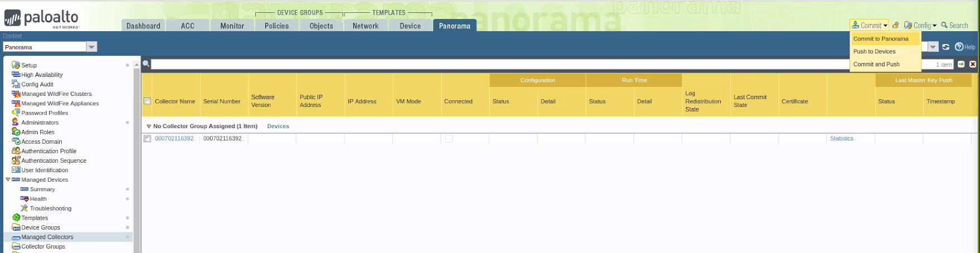The width and height of the screenshot is (980, 253).
Task: Click the High Availability icon
Action: [x=16, y=75]
